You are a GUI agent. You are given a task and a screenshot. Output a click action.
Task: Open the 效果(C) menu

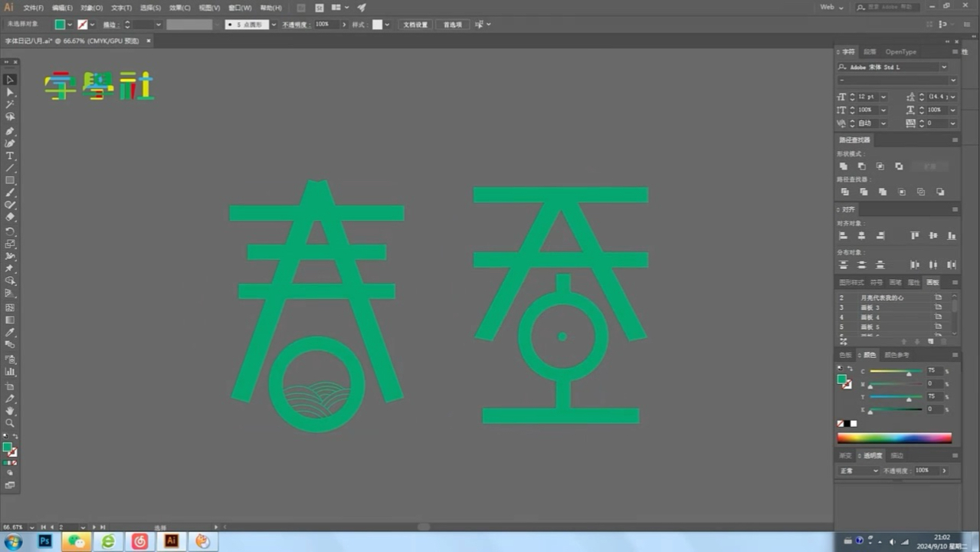(x=179, y=8)
